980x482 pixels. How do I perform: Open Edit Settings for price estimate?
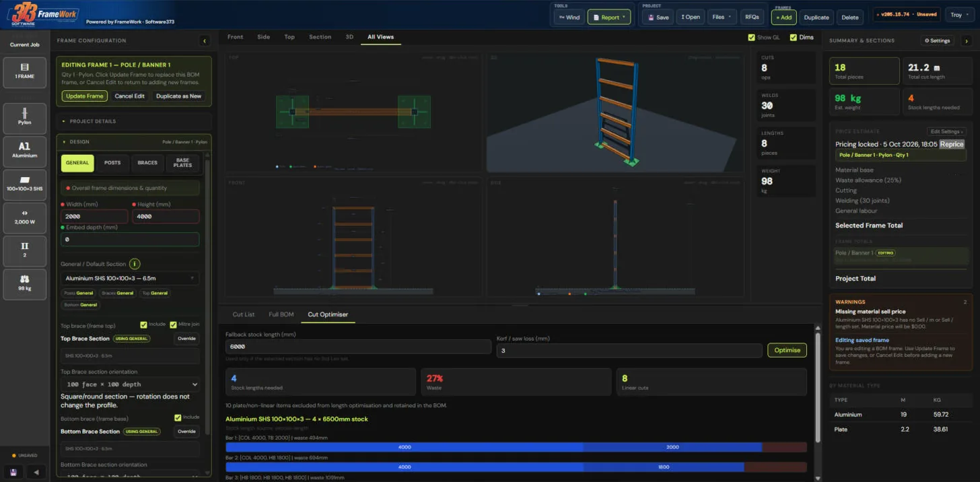coord(947,131)
